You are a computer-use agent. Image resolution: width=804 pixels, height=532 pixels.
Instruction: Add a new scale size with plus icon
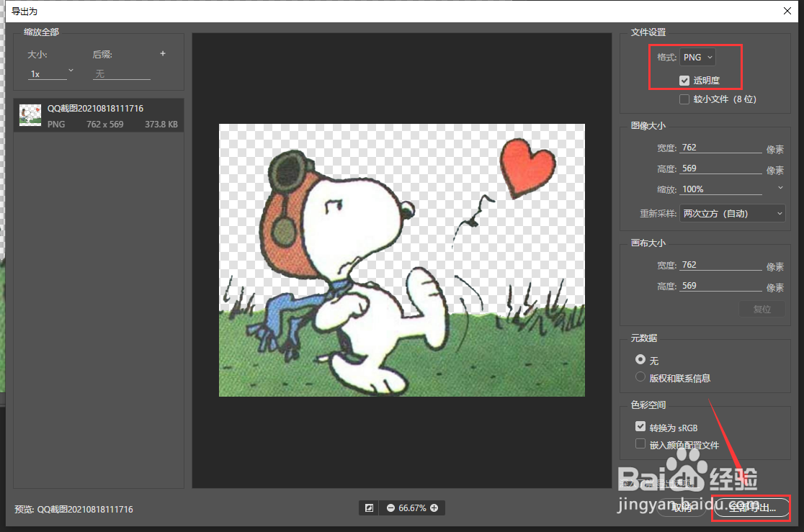click(163, 53)
